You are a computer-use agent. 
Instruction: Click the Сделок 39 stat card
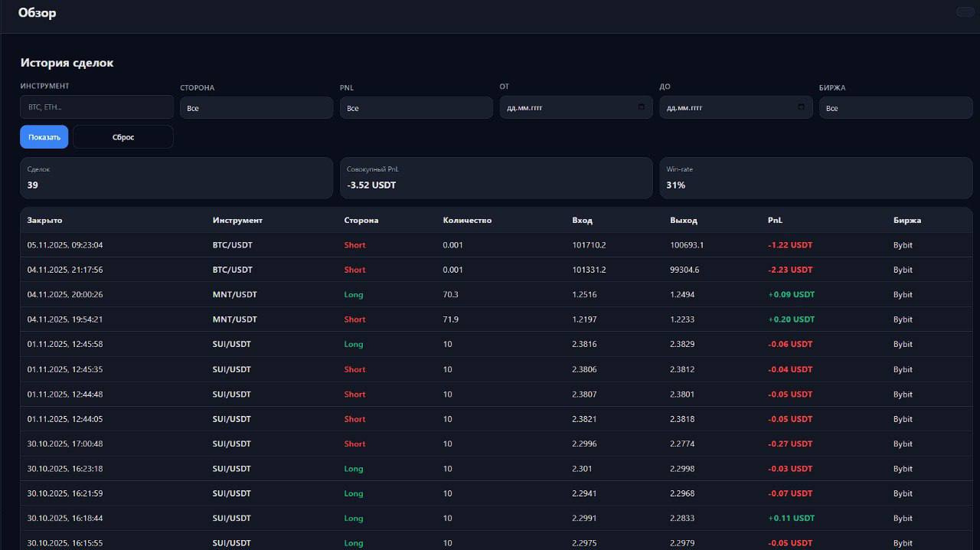177,178
